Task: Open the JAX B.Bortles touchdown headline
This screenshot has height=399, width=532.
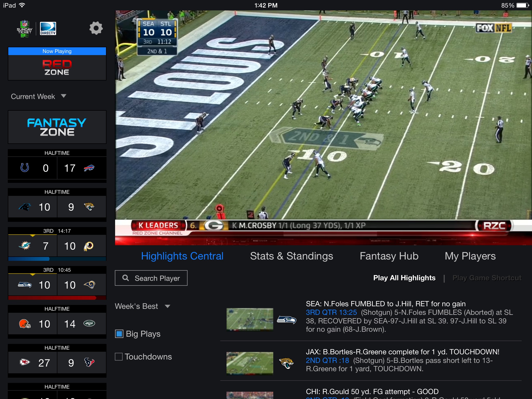Action: (402, 352)
